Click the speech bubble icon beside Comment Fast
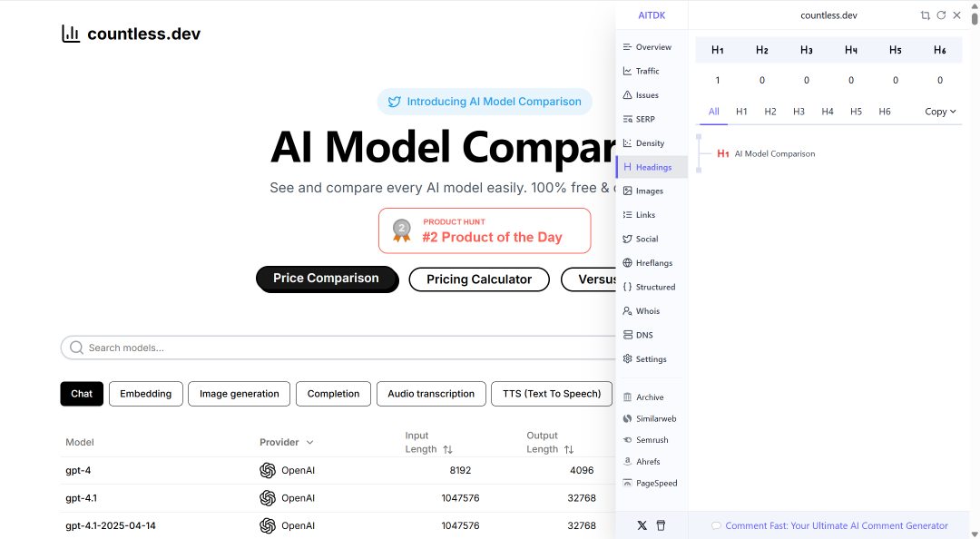 tap(716, 526)
